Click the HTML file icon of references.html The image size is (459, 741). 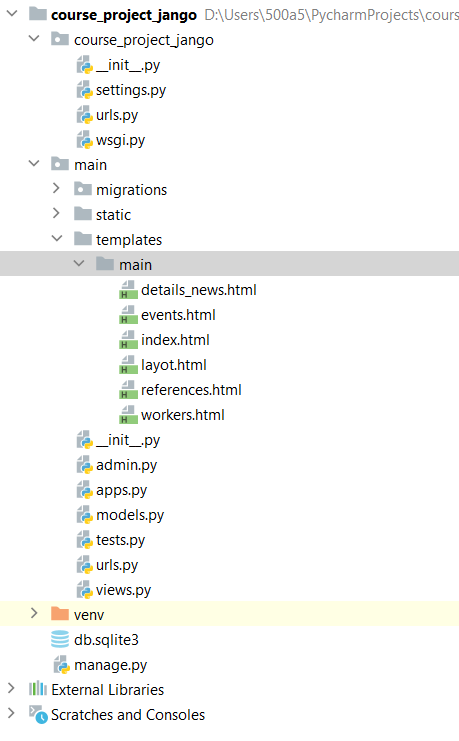128,390
